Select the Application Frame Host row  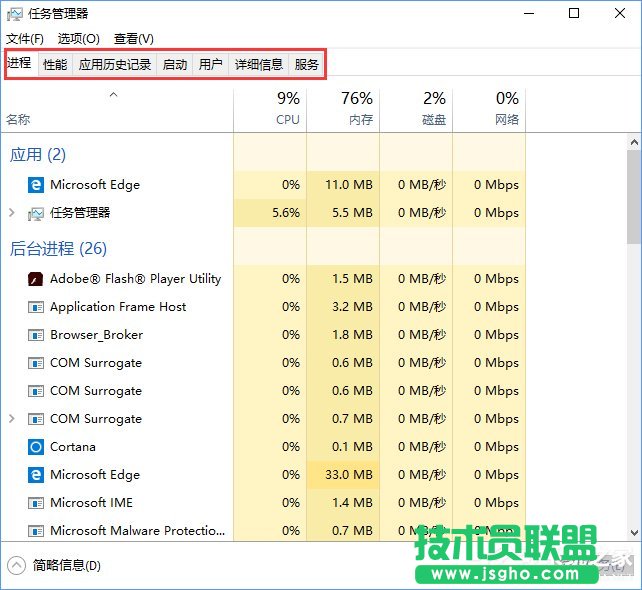click(x=263, y=307)
